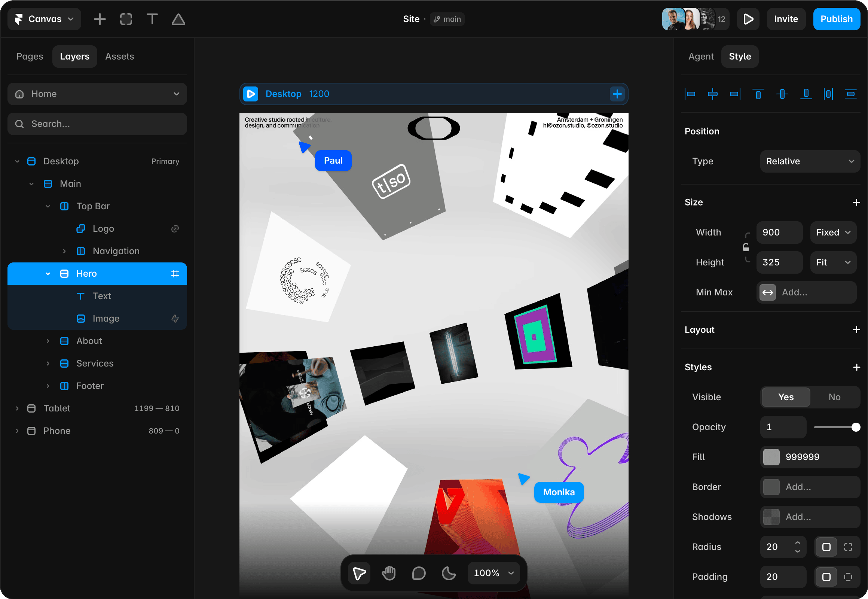Click the Insert plus icon in top toolbar
The height and width of the screenshot is (599, 868).
[100, 19]
